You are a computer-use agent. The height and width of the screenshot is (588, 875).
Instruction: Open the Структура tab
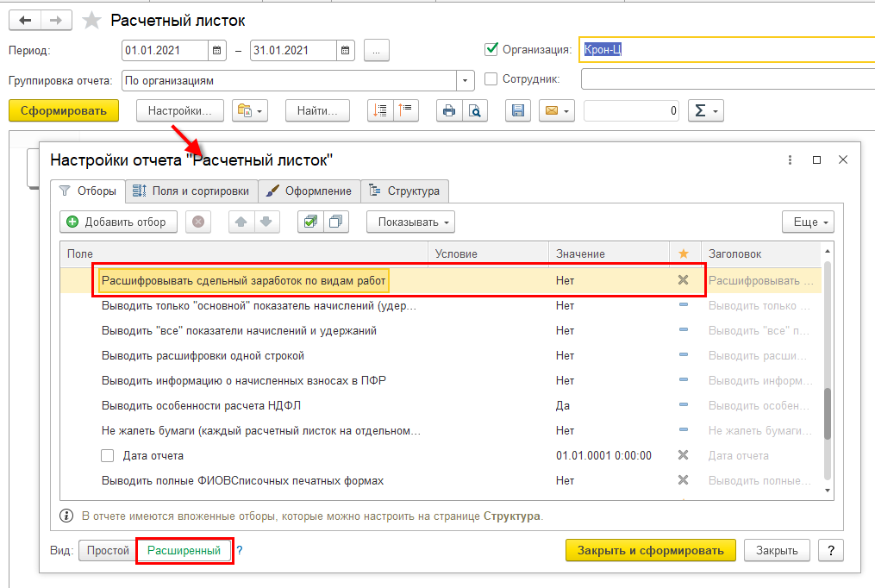coord(404,191)
